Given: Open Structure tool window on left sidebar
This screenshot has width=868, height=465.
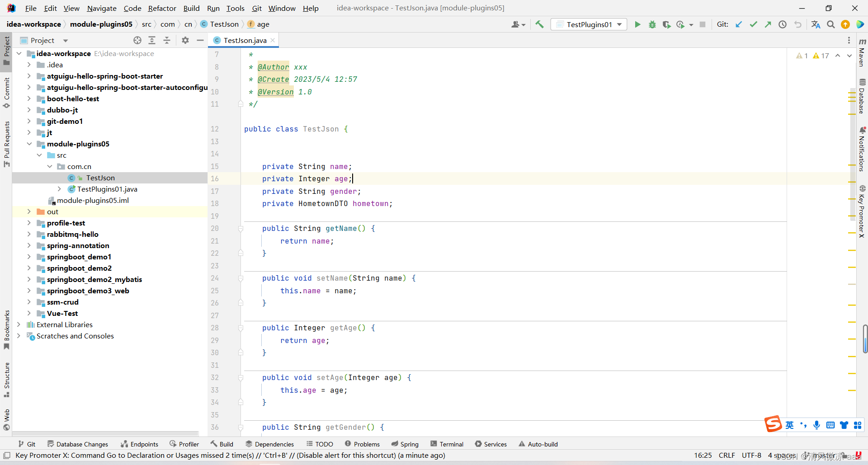Looking at the screenshot, I should tap(6, 380).
